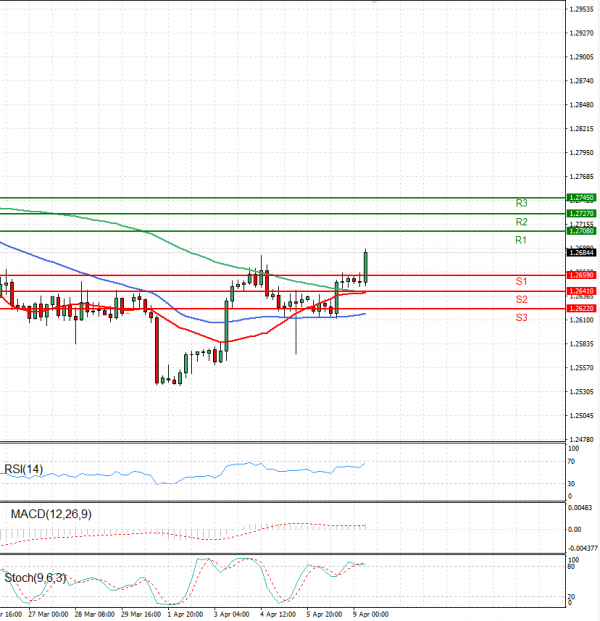This screenshot has height=621, width=600.
Task: Click the 5 Apr 20:00 time label
Action: 324,615
